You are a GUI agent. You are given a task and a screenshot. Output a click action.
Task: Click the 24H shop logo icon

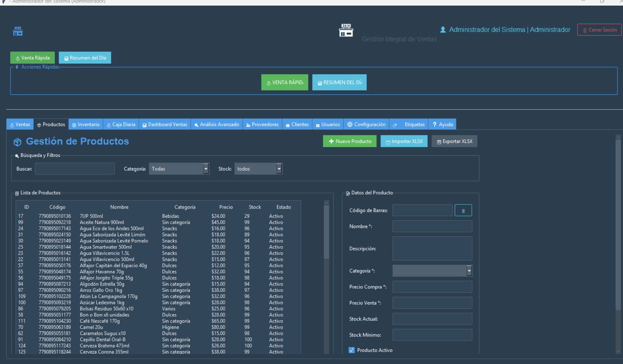click(x=346, y=31)
